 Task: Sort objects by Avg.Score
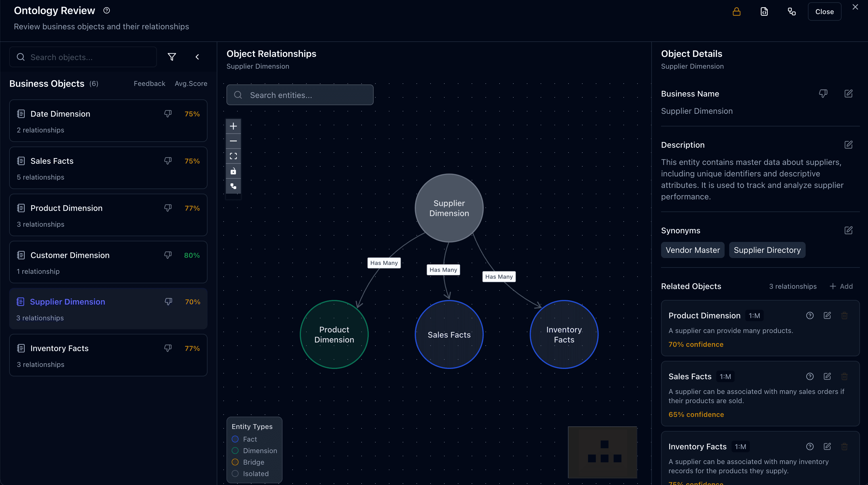coord(191,83)
